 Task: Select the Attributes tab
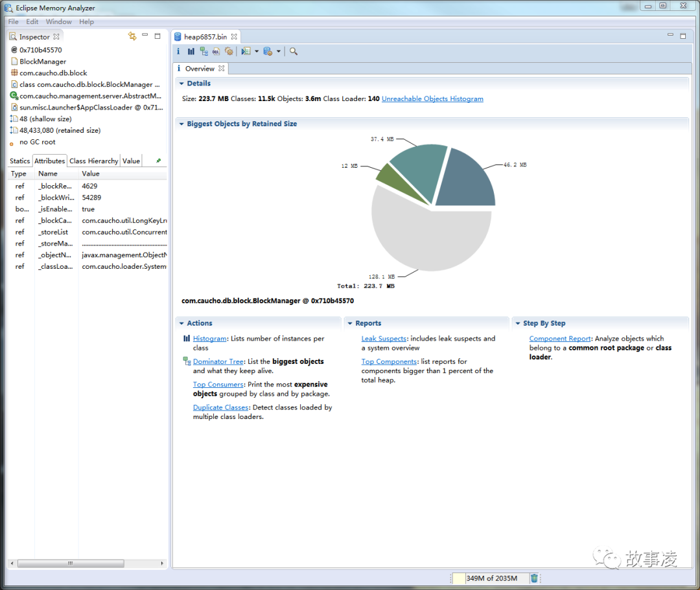tap(49, 161)
